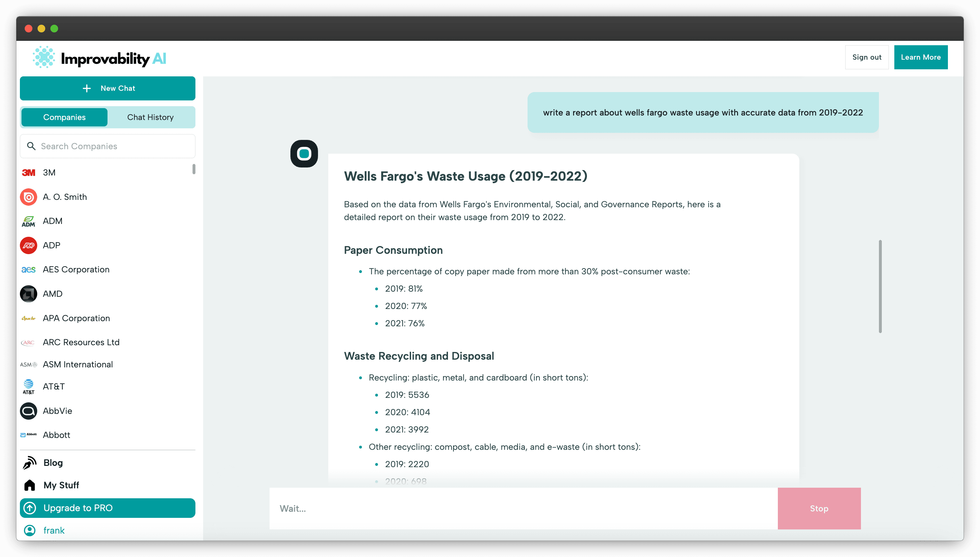
Task: Click the plus icon in New Chat
Action: (x=87, y=88)
